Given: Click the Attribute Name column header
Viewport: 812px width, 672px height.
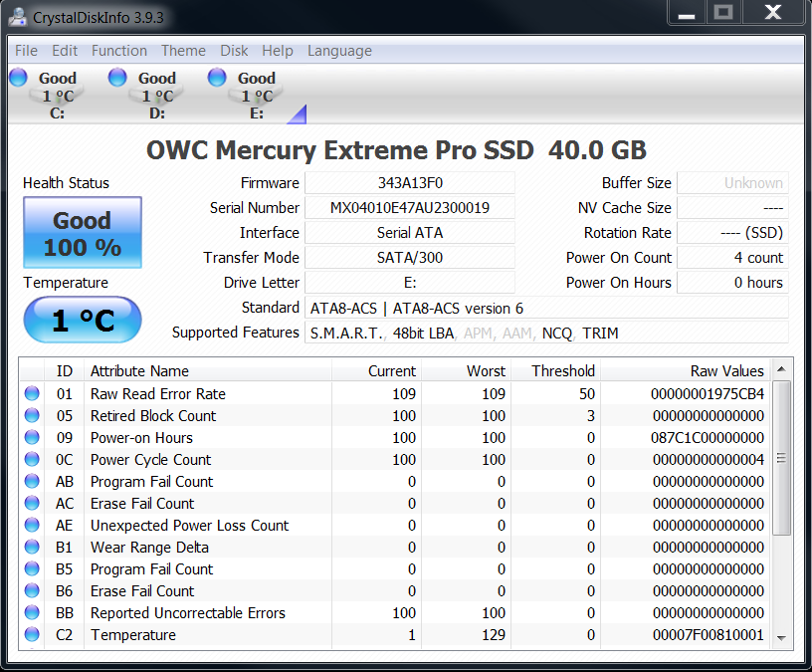Looking at the screenshot, I should [x=139, y=370].
